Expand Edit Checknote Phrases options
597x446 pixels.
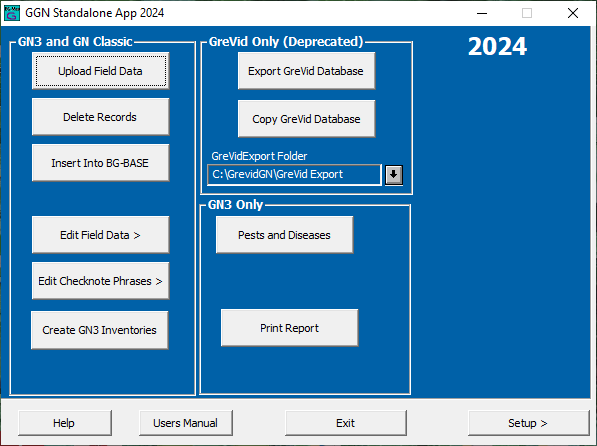(x=101, y=281)
